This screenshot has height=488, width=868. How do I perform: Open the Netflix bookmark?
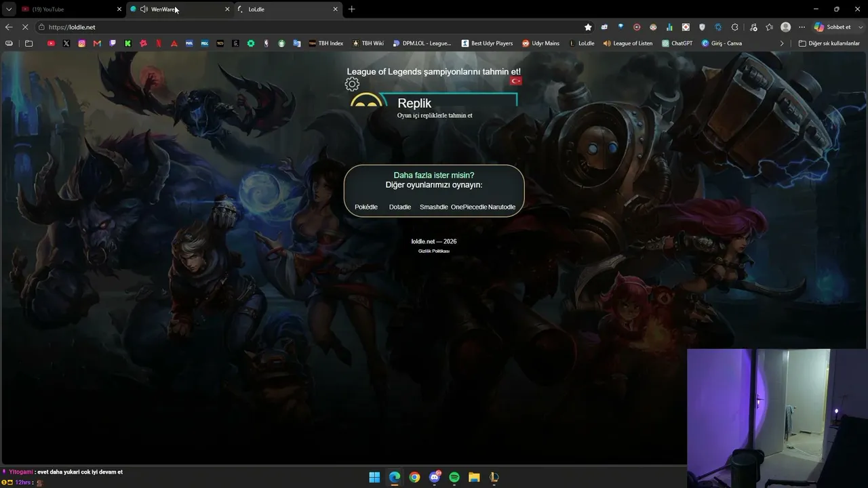click(x=159, y=43)
